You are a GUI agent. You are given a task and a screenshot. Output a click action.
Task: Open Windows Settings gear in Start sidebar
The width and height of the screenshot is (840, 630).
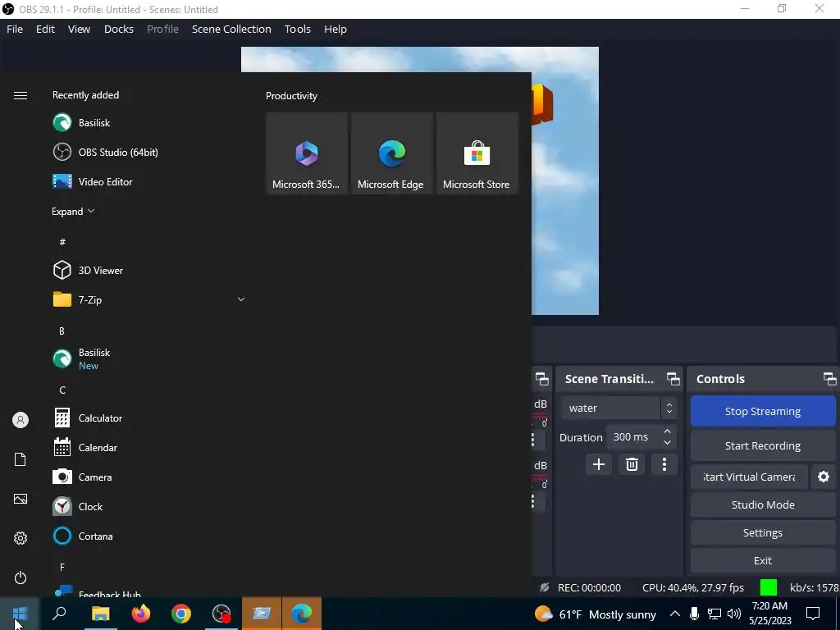coord(21,538)
